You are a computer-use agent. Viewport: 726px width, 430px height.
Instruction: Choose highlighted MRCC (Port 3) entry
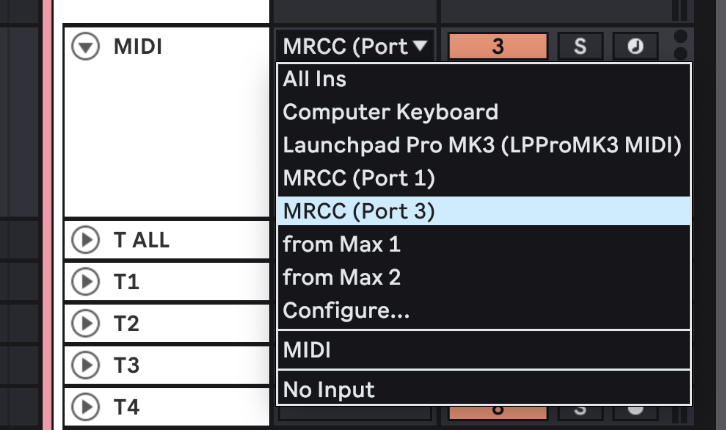tap(359, 211)
